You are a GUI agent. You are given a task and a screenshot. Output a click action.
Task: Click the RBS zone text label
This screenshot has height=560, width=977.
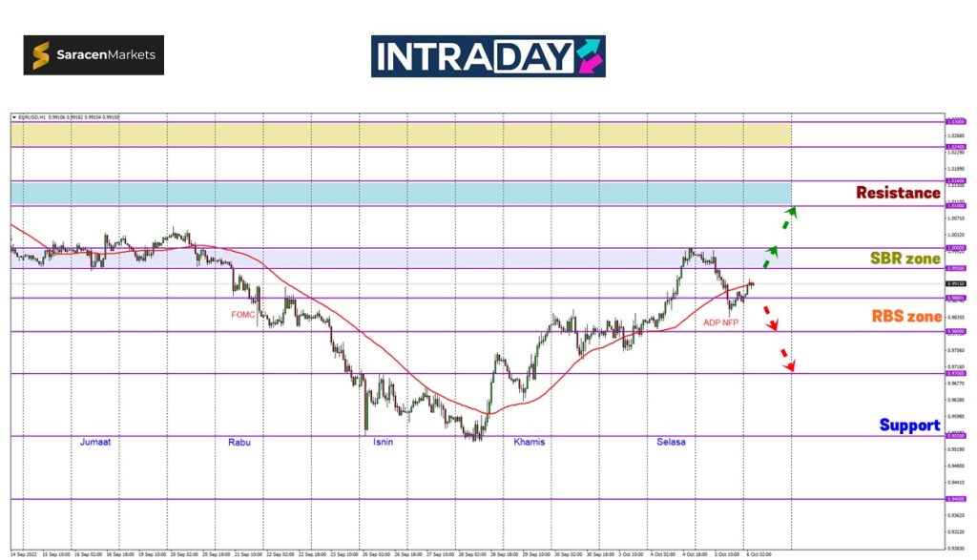(x=906, y=317)
